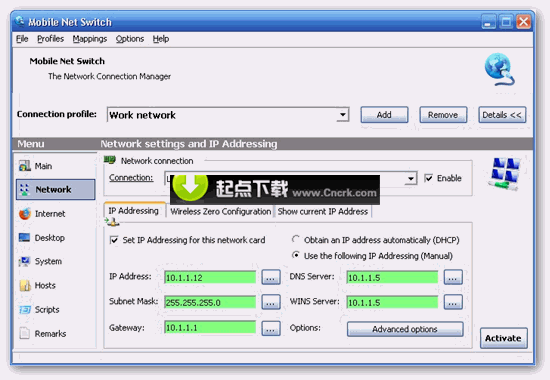This screenshot has width=550, height=380.
Task: Click the browse button next to Gateway
Action: click(x=271, y=328)
